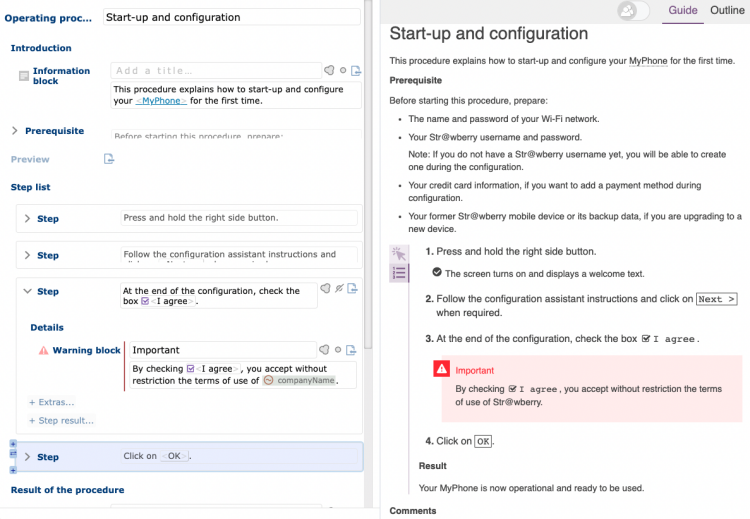Click the Step list heading

(31, 187)
